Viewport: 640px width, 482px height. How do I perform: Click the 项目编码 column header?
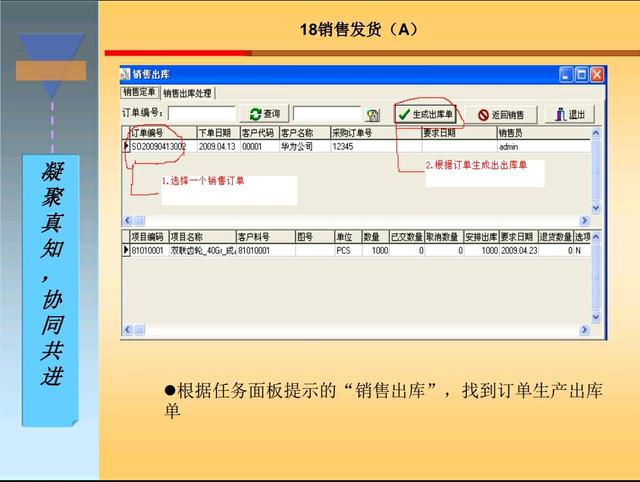point(148,237)
